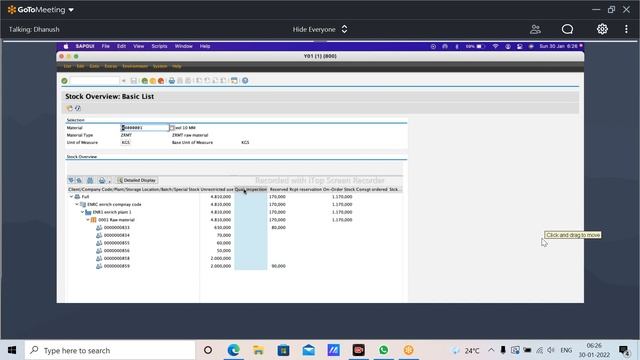Open the GoToMeeting chat bubble icon
This screenshot has width=640, height=360.
[x=567, y=29]
